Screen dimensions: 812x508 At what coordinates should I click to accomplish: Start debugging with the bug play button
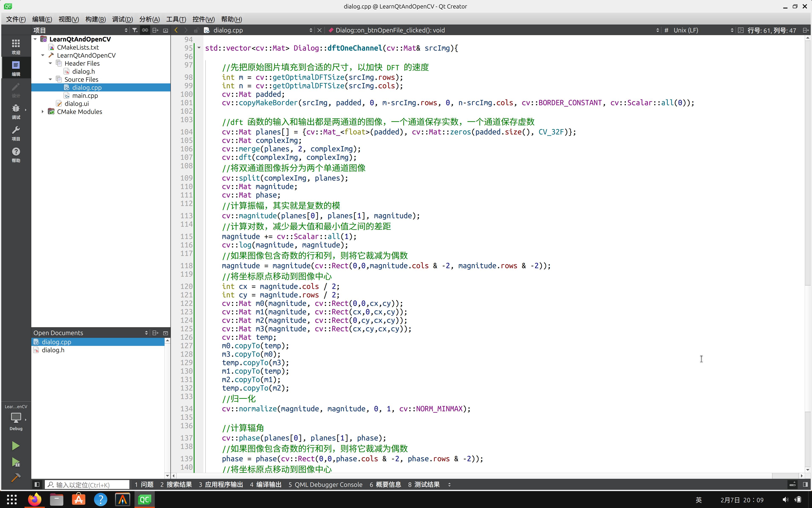coord(15,462)
